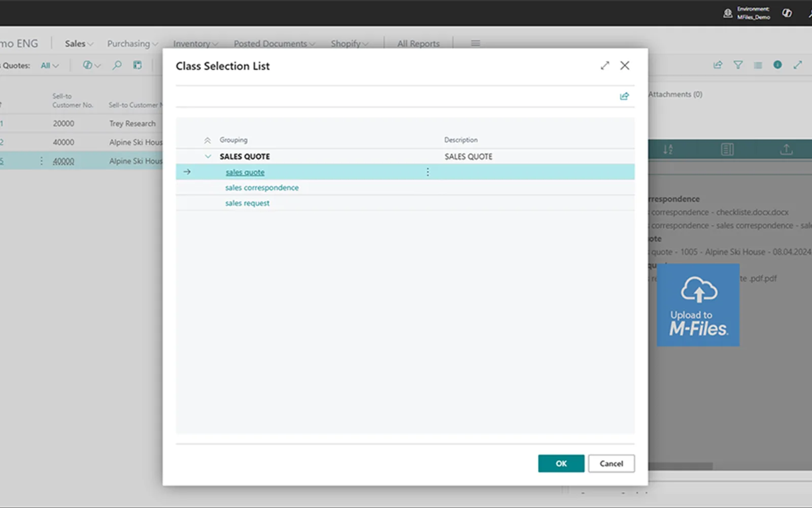Click the search magnifier icon in toolbar
The image size is (812, 508).
pyautogui.click(x=117, y=65)
